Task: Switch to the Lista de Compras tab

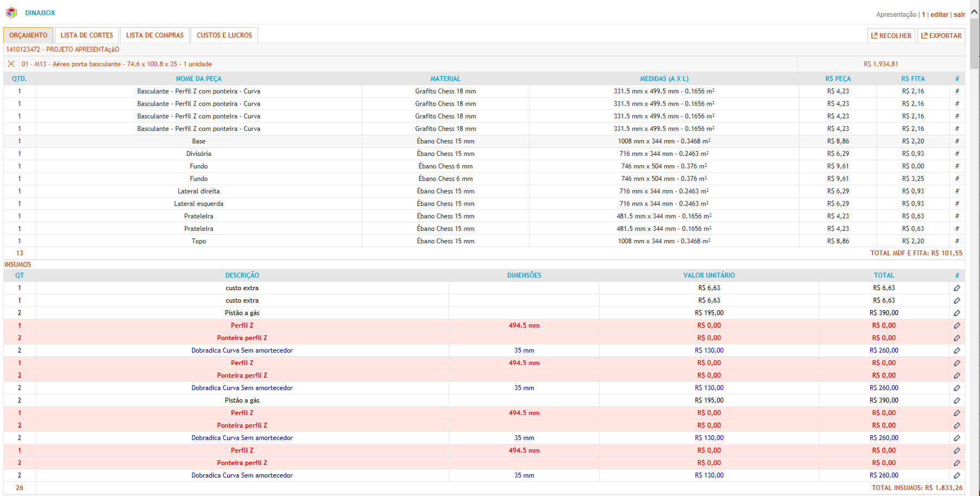Action: pos(155,35)
